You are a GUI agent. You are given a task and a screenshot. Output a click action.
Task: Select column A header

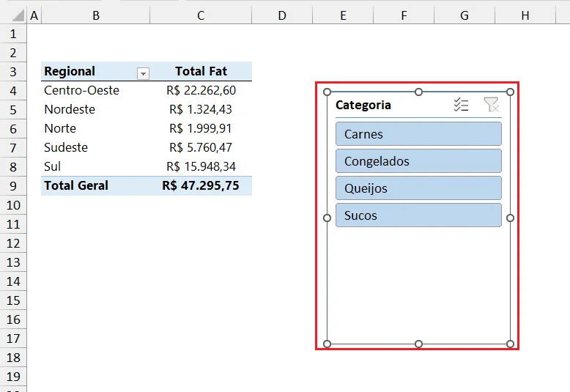pos(34,15)
